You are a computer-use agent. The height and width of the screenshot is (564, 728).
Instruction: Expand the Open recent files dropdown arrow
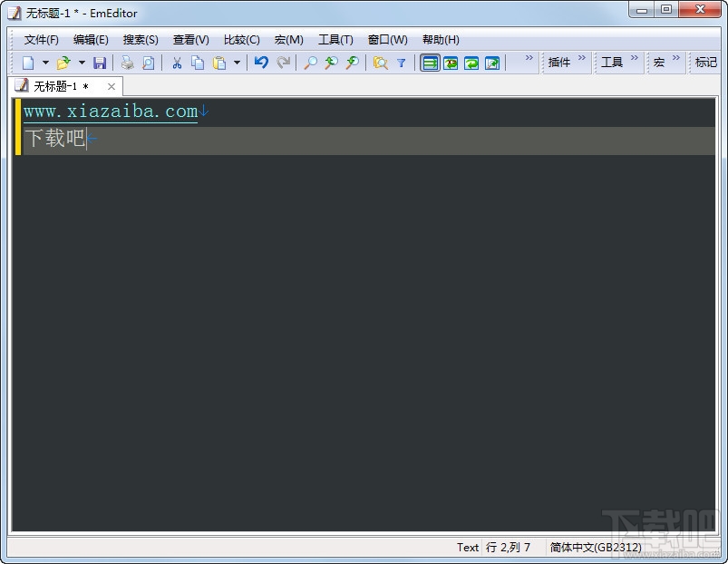coord(82,63)
